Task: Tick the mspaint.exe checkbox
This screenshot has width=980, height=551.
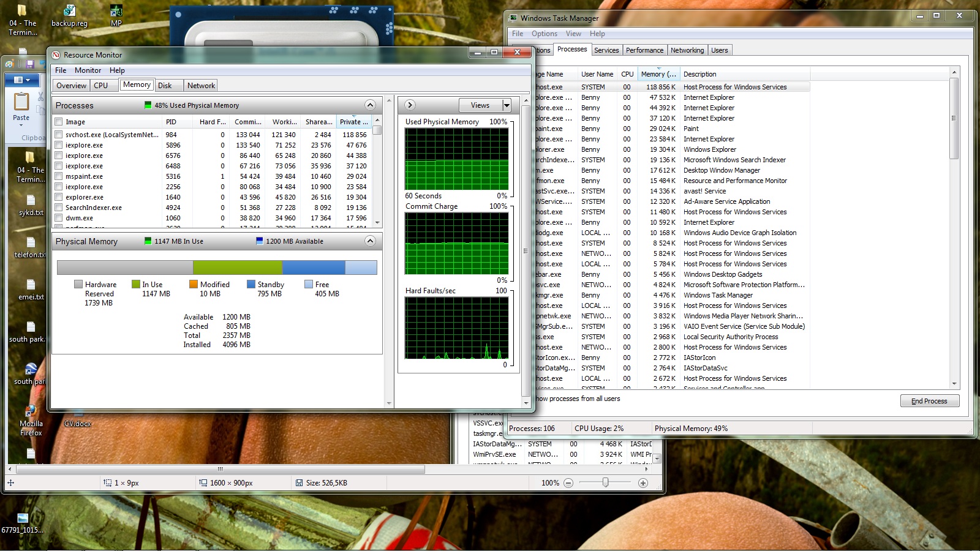Action: point(59,176)
